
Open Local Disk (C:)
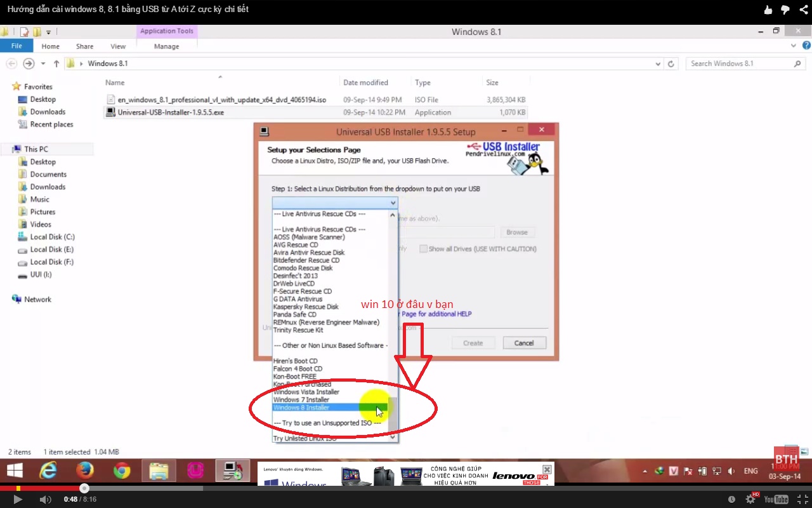coord(52,237)
